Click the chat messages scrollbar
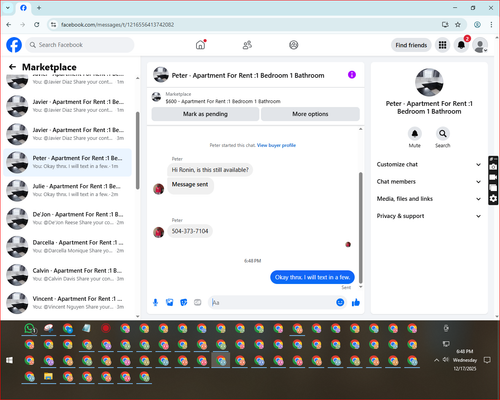 (x=360, y=227)
